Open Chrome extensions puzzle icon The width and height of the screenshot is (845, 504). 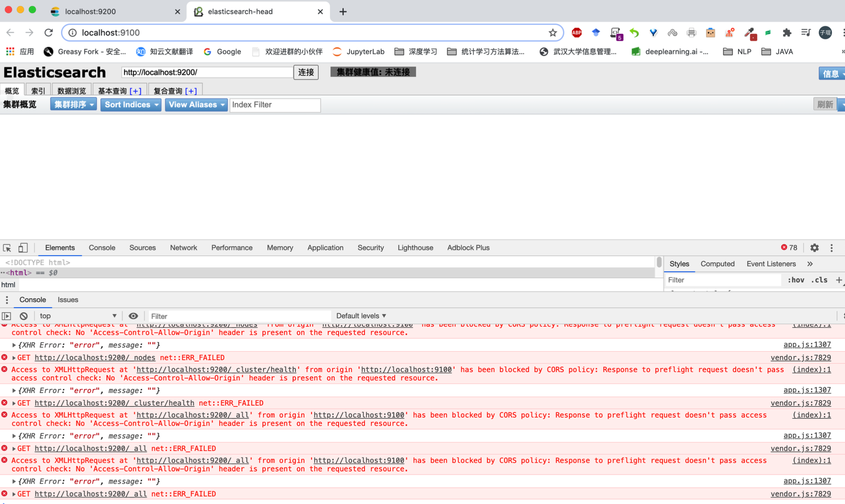click(x=787, y=32)
